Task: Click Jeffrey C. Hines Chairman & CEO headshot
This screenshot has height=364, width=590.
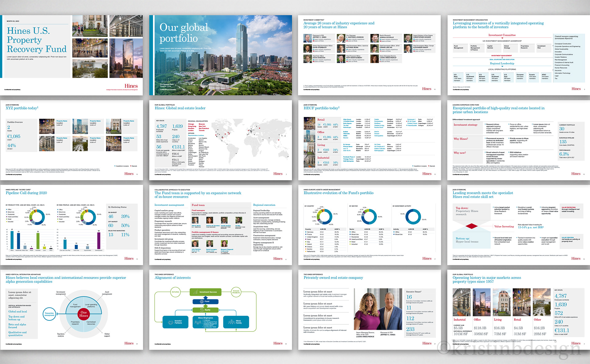Action: coord(307,38)
